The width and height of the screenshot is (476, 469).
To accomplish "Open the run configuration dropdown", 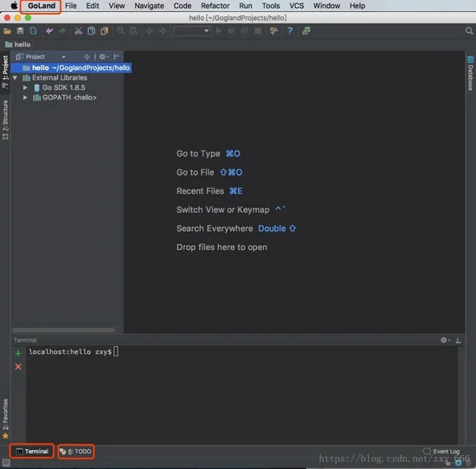I will pos(192,31).
